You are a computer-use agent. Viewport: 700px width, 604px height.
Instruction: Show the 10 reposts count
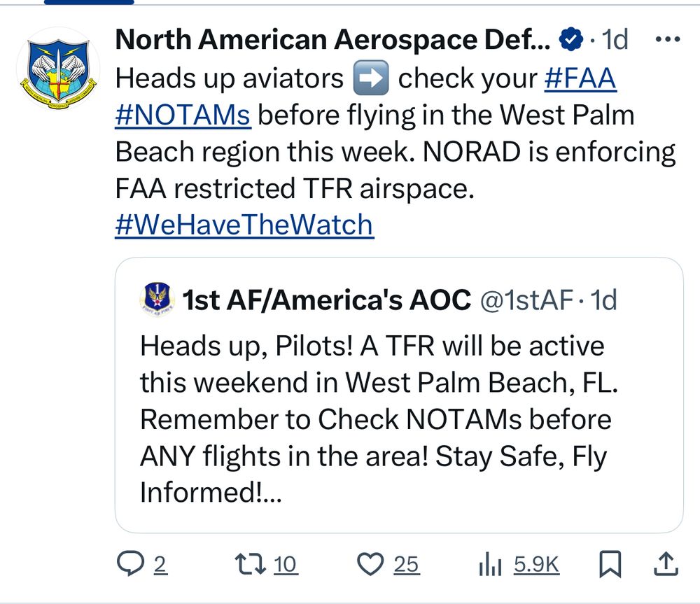click(x=285, y=565)
